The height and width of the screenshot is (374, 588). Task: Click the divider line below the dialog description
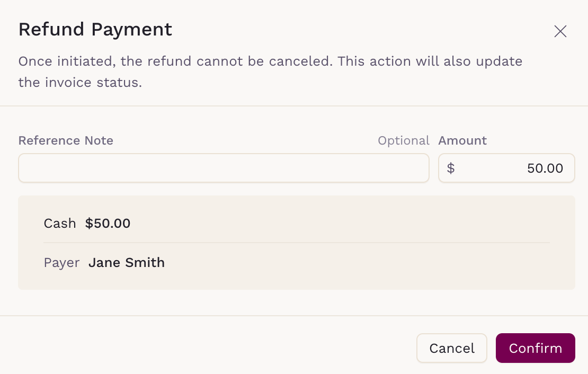click(294, 106)
